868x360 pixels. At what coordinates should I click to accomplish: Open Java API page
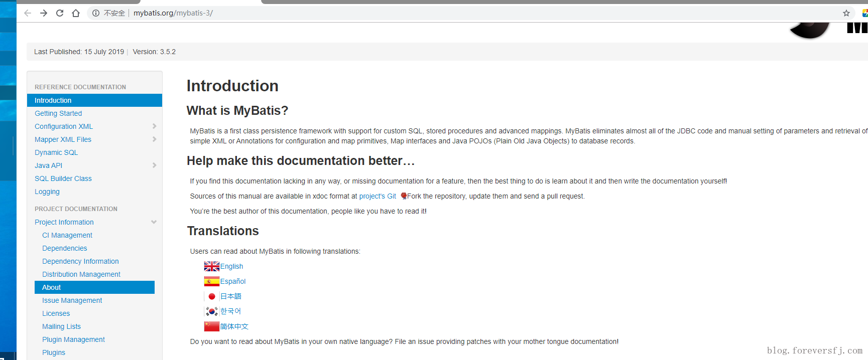[49, 165]
